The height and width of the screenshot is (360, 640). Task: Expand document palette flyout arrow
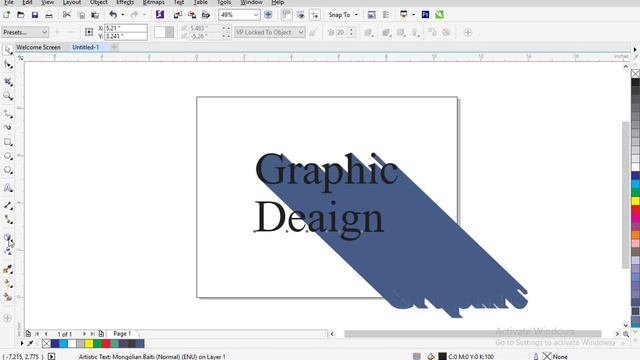(x=22, y=344)
